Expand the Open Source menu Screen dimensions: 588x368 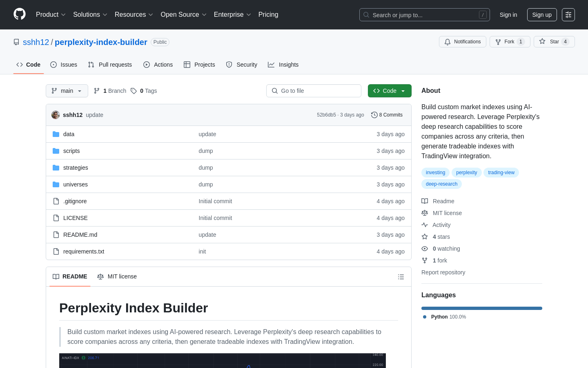(184, 15)
